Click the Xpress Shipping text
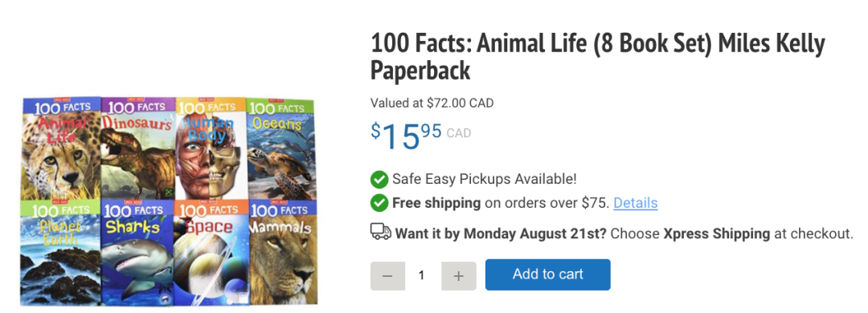Screen dimensions: 868x313 [x=716, y=233]
